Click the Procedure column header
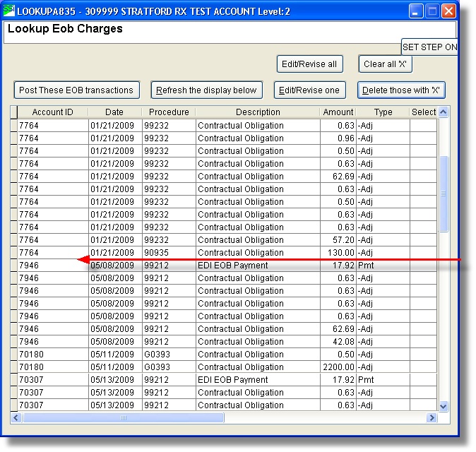The height and width of the screenshot is (452, 476). [169, 112]
